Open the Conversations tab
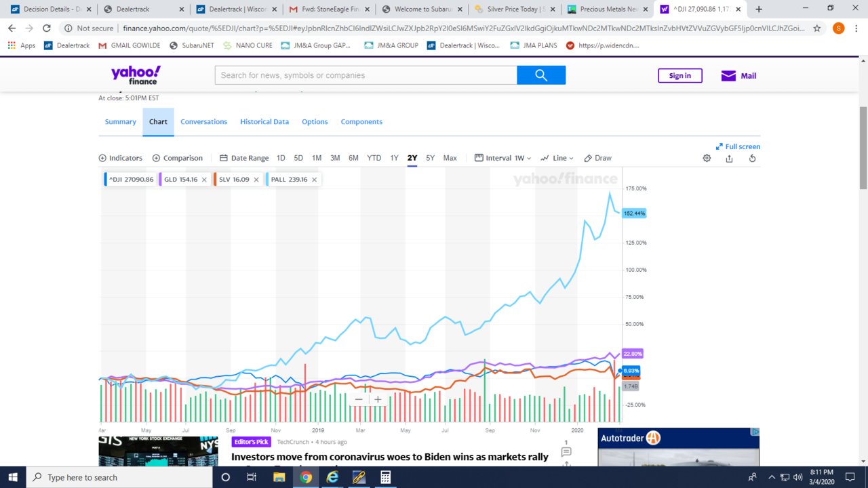 tap(203, 122)
